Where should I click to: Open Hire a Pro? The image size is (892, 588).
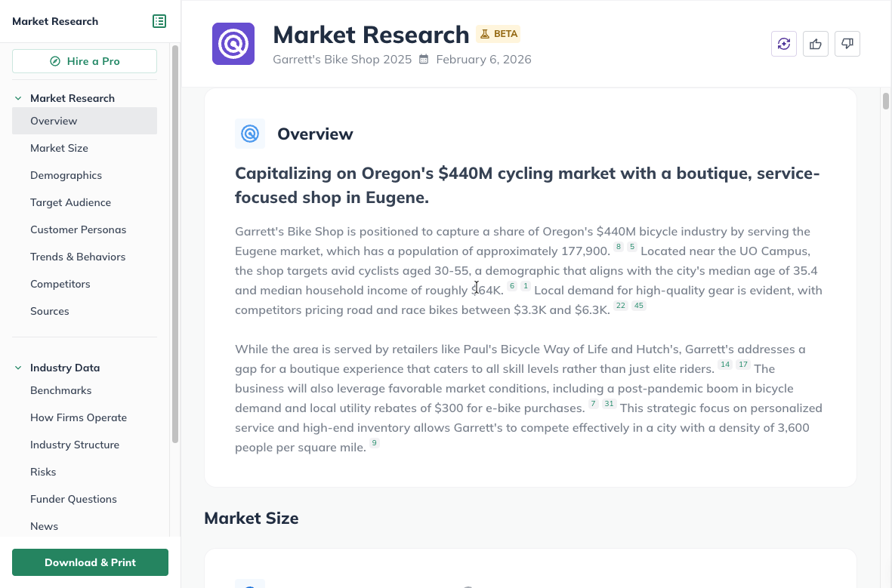(84, 61)
